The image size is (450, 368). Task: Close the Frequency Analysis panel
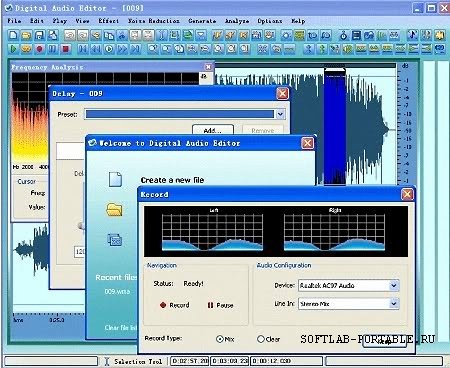point(208,67)
